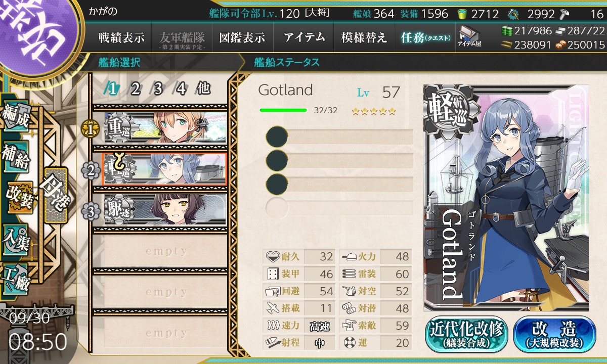Select the 他 other ships tab
607x364 pixels.
coord(203,89)
